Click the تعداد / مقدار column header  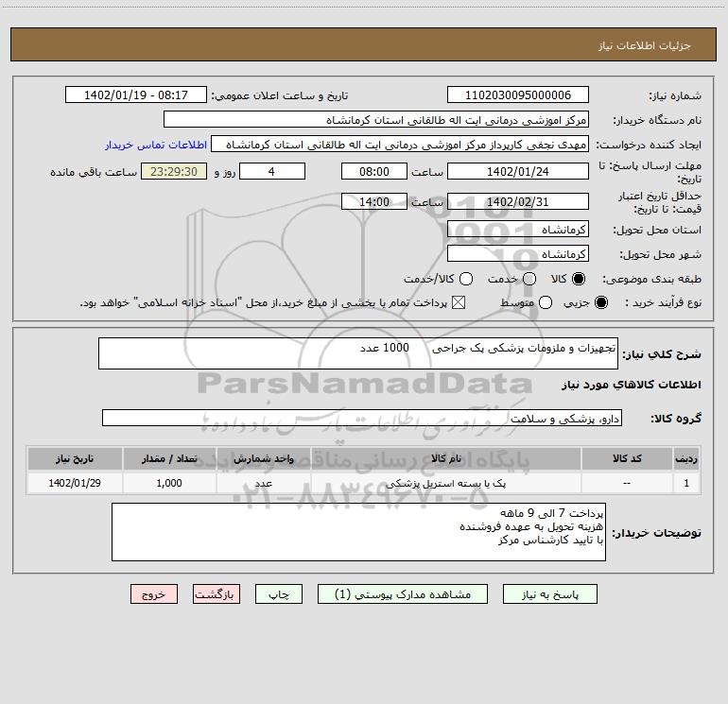169,458
